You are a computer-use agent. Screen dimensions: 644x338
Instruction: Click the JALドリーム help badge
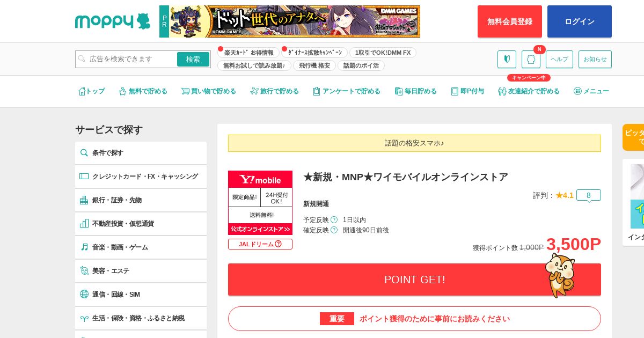click(x=260, y=244)
